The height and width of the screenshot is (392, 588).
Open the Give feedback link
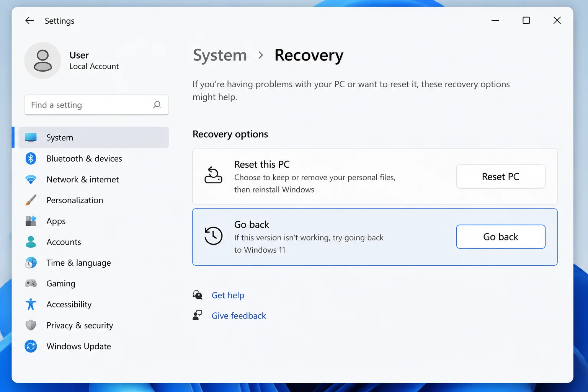(238, 316)
